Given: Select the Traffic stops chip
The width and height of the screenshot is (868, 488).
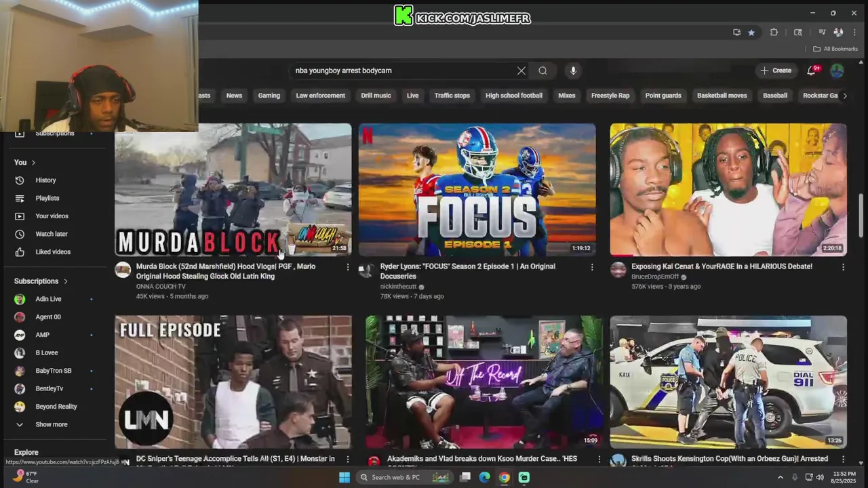Looking at the screenshot, I should pyautogui.click(x=452, y=96).
